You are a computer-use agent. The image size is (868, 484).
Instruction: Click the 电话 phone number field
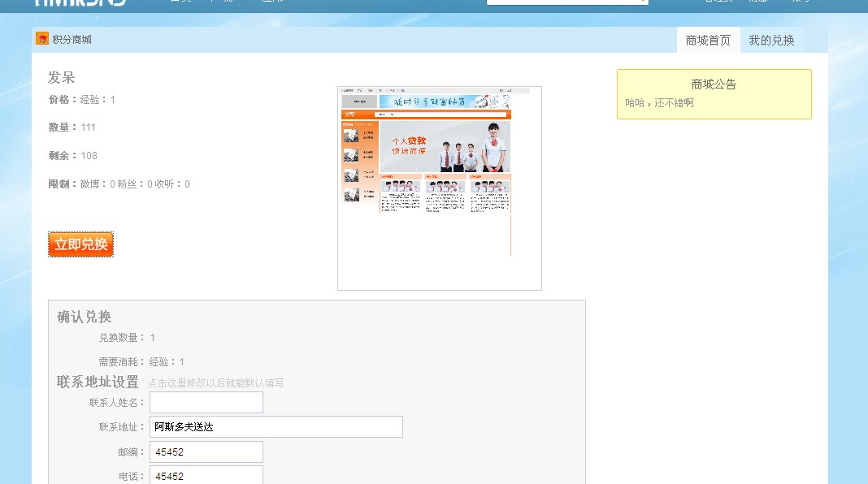[206, 475]
